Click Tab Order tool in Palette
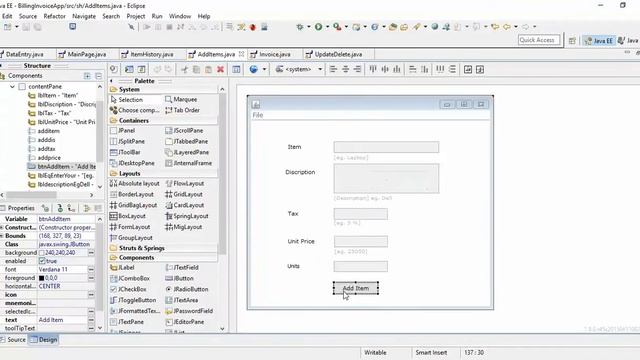The image size is (640, 360). (x=182, y=110)
